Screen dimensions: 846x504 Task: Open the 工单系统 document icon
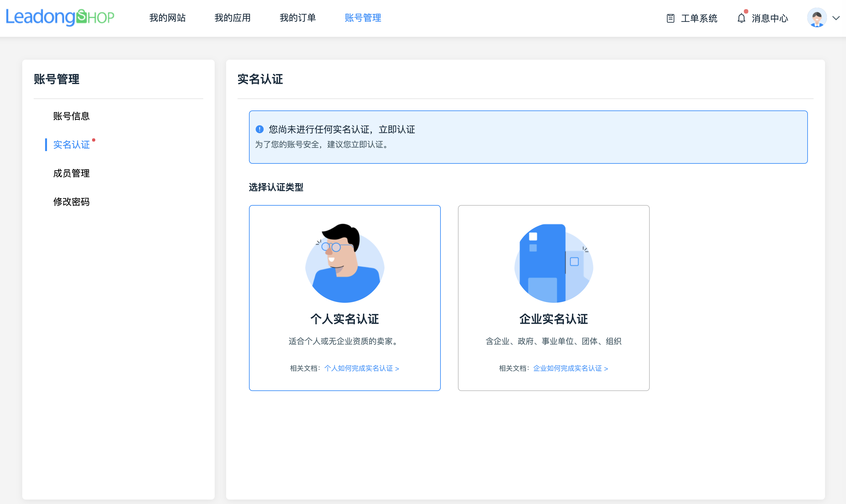pyautogui.click(x=670, y=18)
